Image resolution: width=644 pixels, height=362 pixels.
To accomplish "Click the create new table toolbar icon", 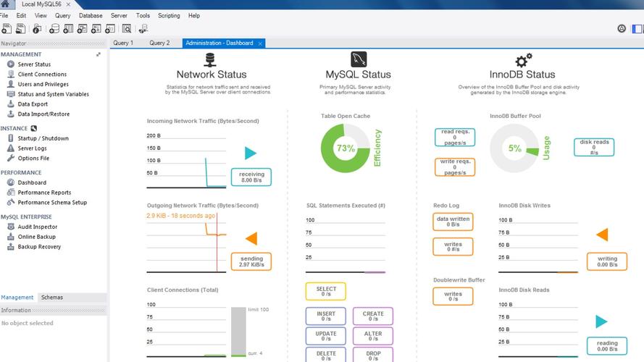I will coord(68,29).
